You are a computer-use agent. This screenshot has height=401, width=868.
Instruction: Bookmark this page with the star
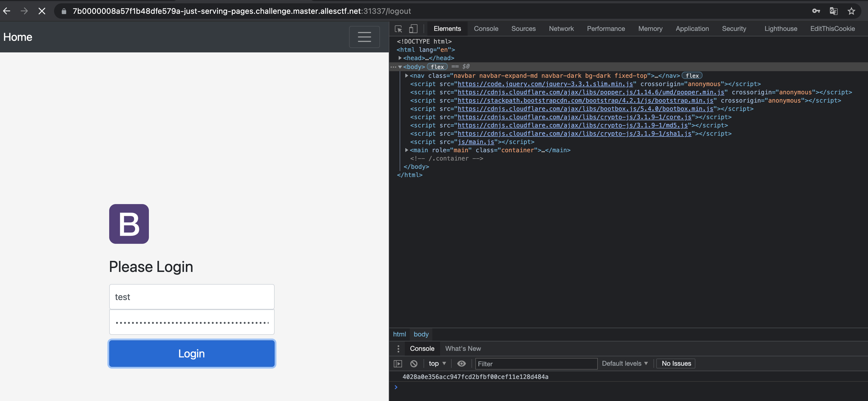pos(851,11)
